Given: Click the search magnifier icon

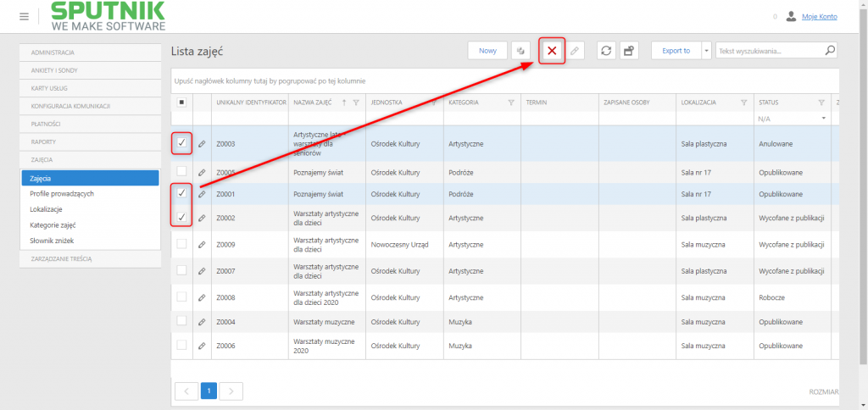Looking at the screenshot, I should pos(830,50).
